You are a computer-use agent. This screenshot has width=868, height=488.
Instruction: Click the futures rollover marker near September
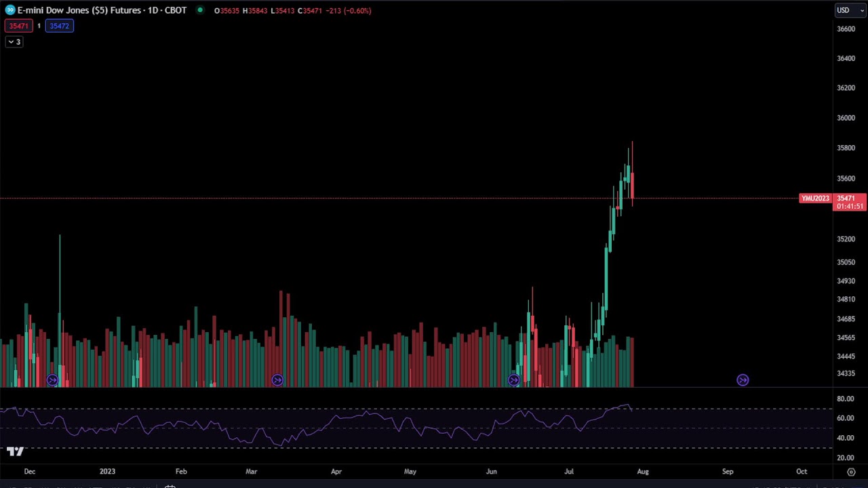tap(743, 380)
